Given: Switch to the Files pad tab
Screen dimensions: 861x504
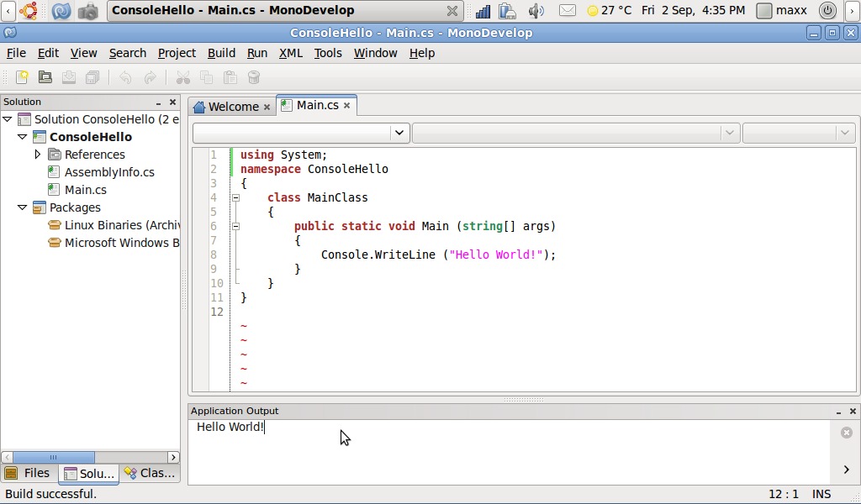Looking at the screenshot, I should [28, 473].
